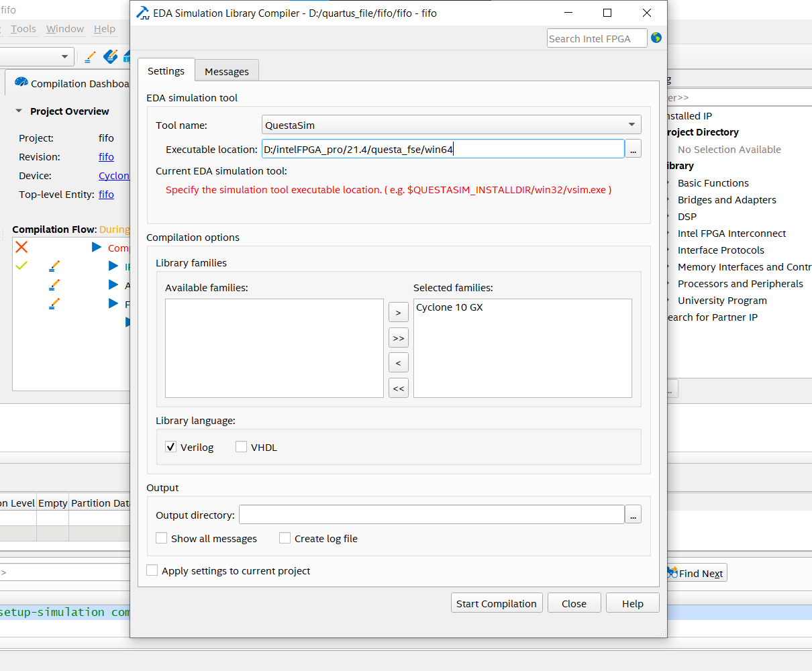The image size is (812, 671).
Task: Switch to the Messages tab
Action: tap(227, 70)
